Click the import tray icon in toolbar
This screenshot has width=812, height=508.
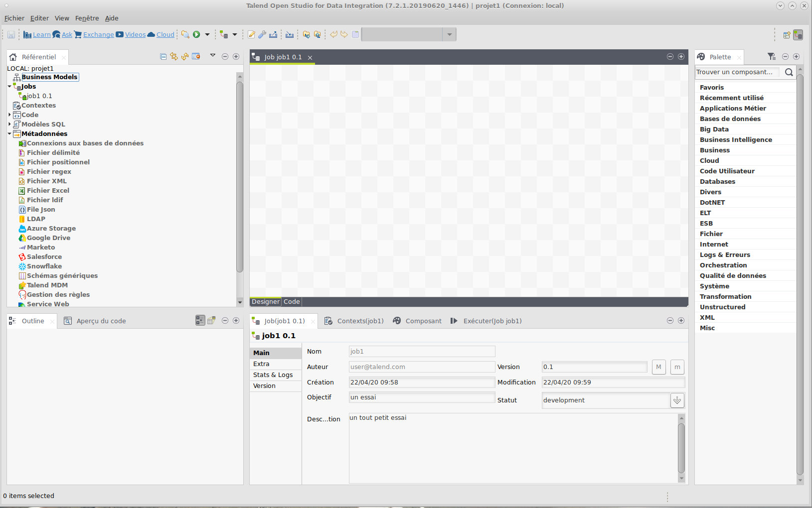[290, 35]
